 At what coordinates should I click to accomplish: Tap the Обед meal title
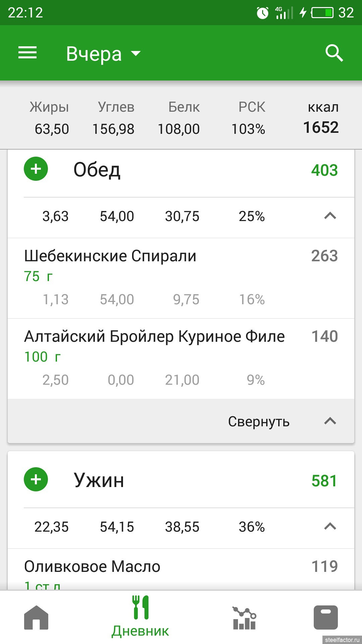[97, 170]
